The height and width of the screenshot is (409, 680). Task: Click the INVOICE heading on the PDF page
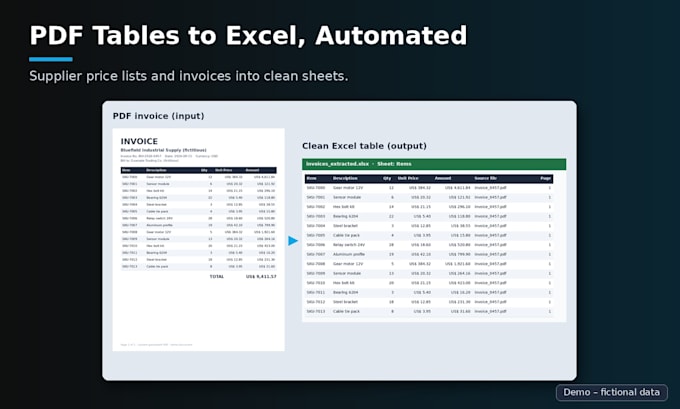(139, 141)
